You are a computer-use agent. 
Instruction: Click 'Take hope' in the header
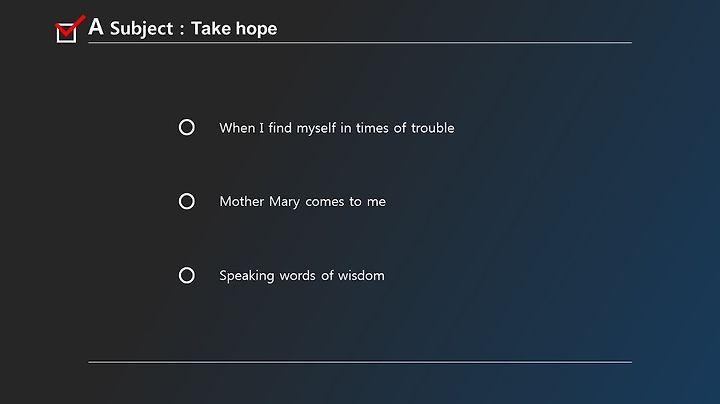tap(234, 28)
